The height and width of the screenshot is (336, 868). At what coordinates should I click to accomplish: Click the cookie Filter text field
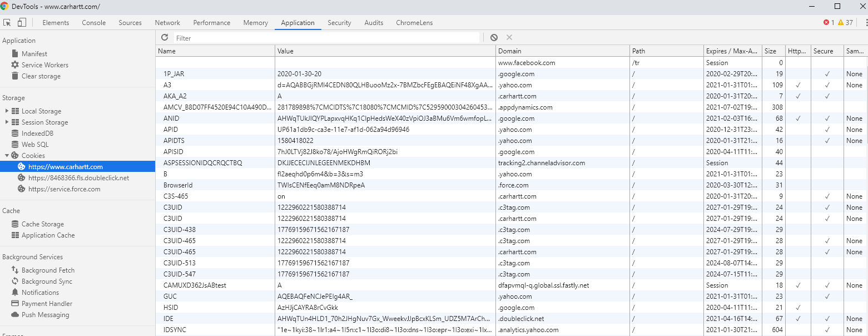click(326, 38)
